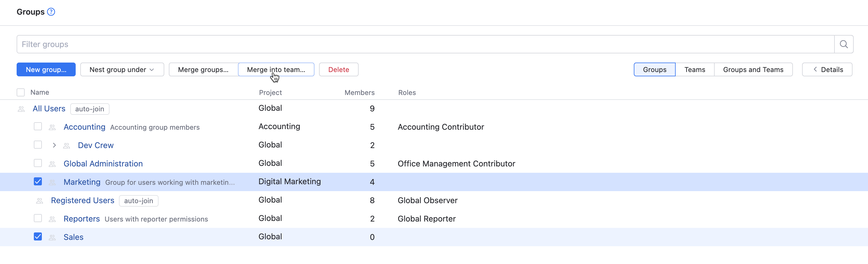
Task: Open the Sales group link
Action: pos(73,237)
